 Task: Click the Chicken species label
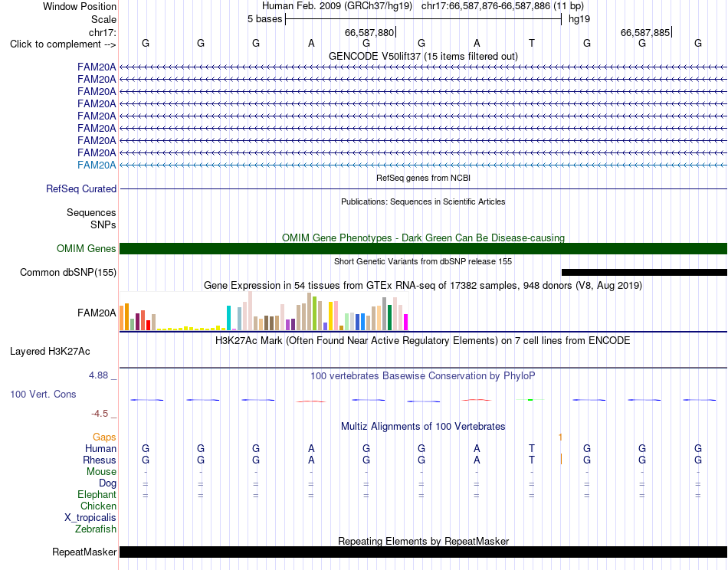98,506
